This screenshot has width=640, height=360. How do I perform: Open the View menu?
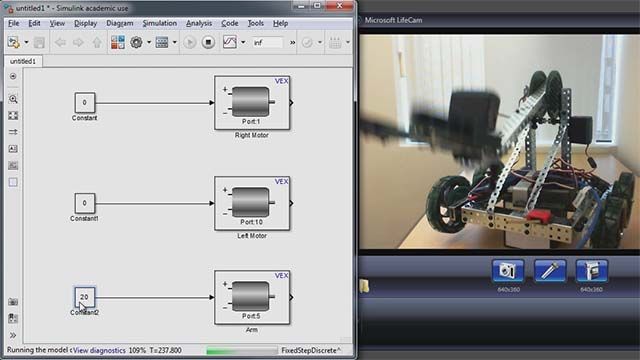coord(57,24)
